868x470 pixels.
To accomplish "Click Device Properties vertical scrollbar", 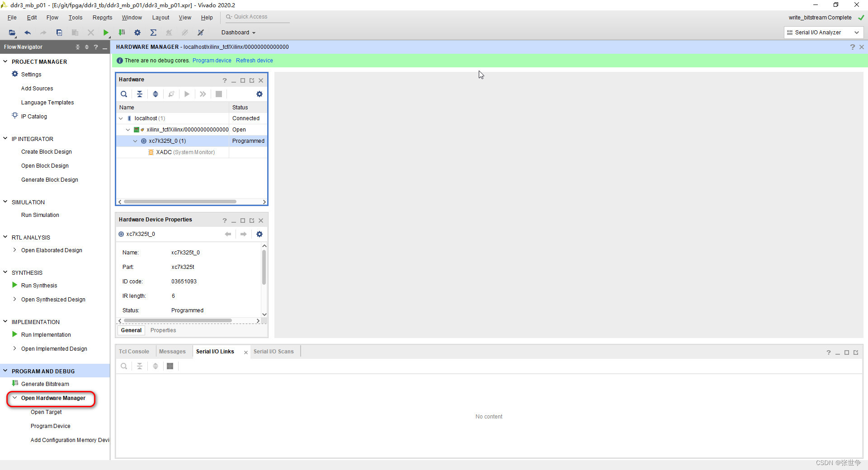I will point(264,268).
